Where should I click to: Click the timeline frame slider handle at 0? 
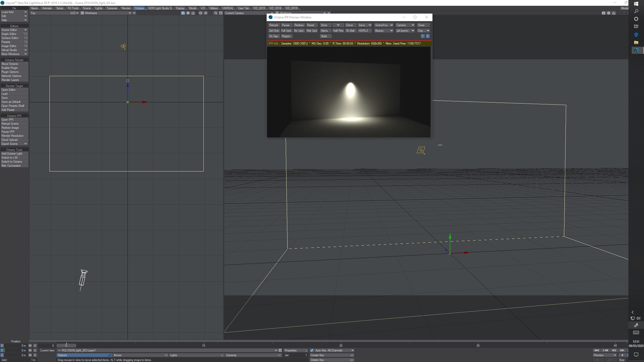[66, 346]
